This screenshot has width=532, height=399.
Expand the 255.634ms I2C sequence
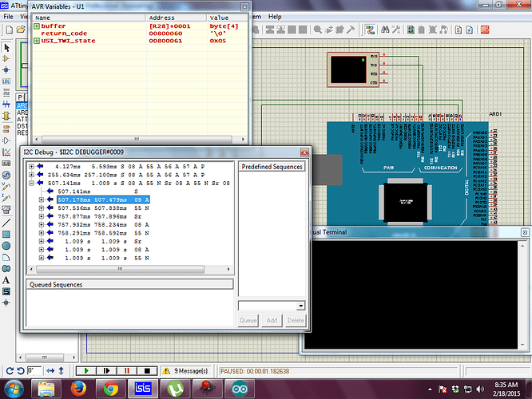[31, 175]
